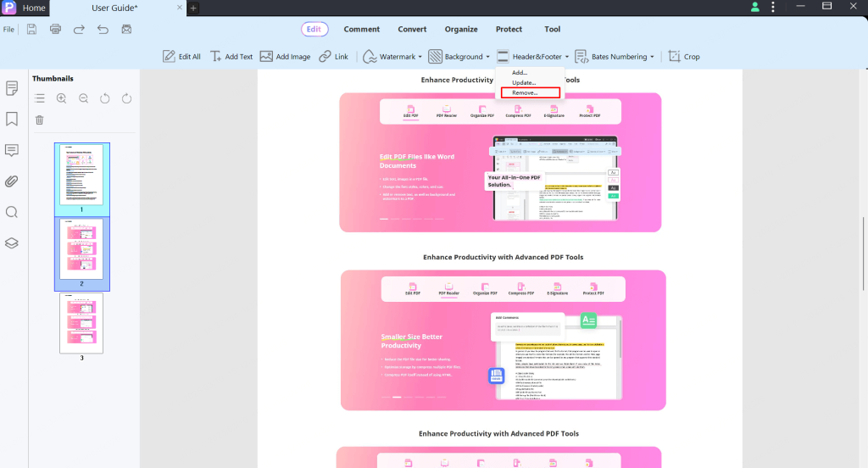
Task: Click Edit All in the toolbar
Action: click(x=181, y=57)
